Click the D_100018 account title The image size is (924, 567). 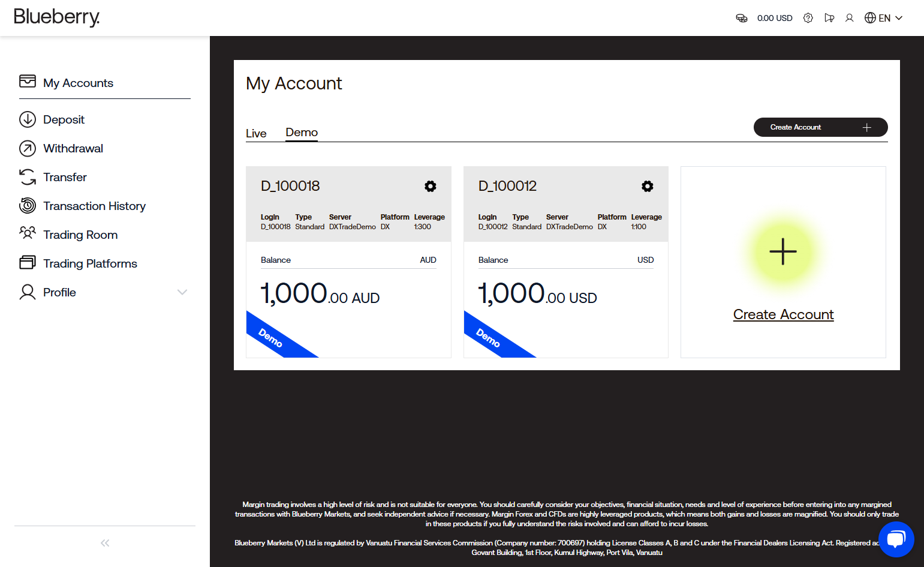290,186
